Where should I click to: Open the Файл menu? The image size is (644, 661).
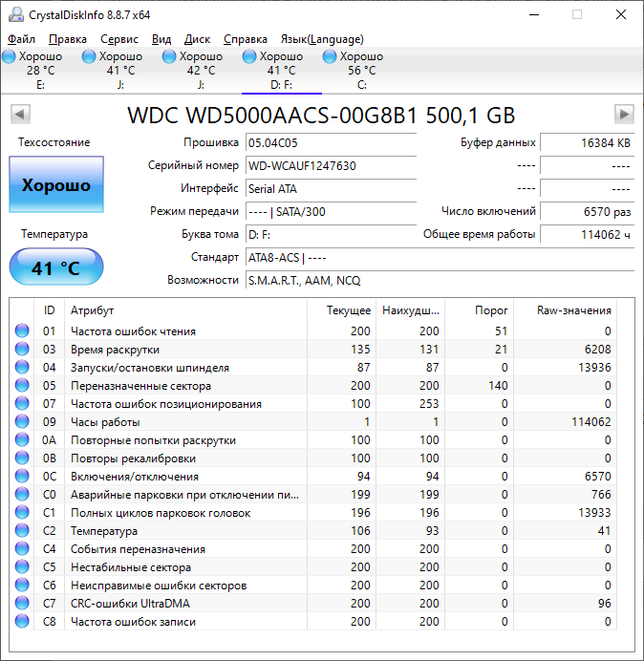[x=21, y=39]
